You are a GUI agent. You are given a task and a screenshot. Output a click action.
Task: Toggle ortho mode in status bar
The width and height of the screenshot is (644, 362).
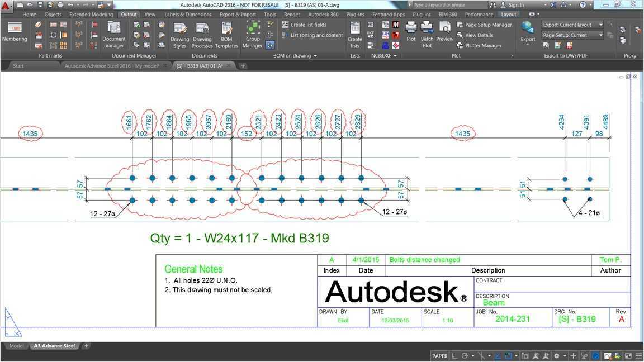point(454,356)
